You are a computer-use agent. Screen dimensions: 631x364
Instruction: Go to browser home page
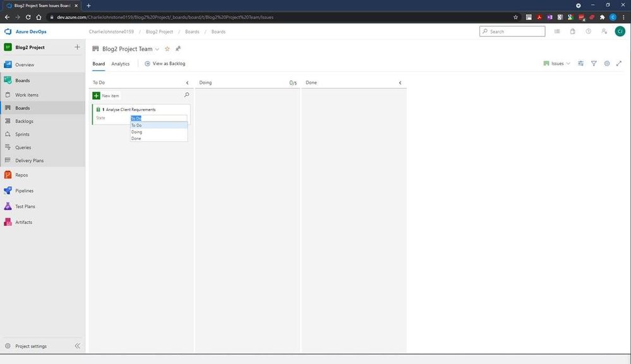pos(39,17)
